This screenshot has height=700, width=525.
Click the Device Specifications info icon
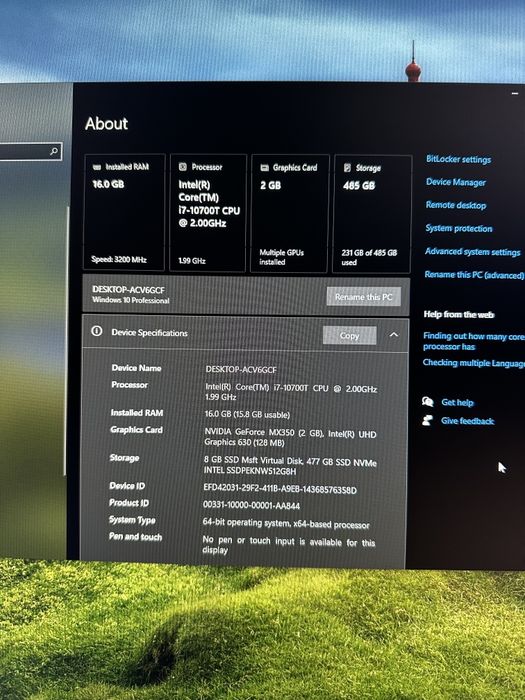(96, 331)
